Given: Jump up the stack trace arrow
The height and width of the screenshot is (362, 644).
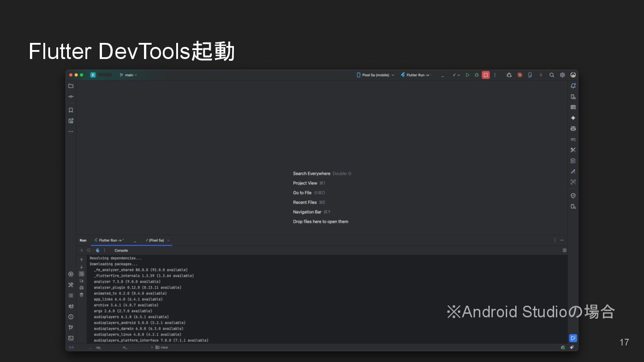Looking at the screenshot, I should [x=81, y=260].
